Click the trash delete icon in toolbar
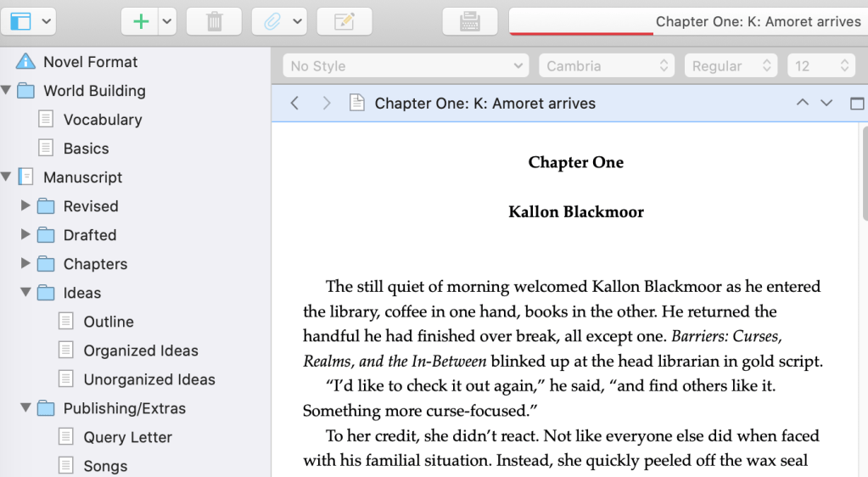The image size is (868, 477). 214,22
